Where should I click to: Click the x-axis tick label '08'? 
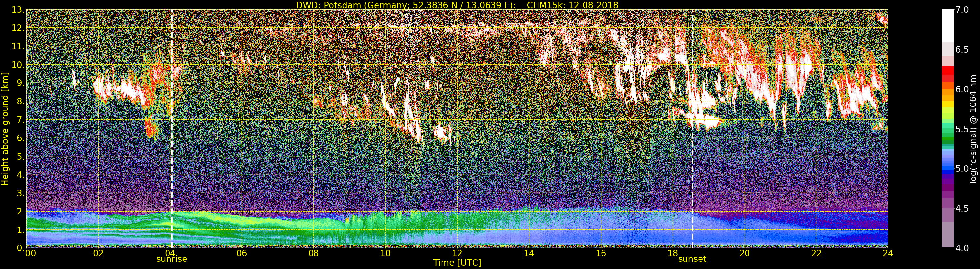pos(313,253)
